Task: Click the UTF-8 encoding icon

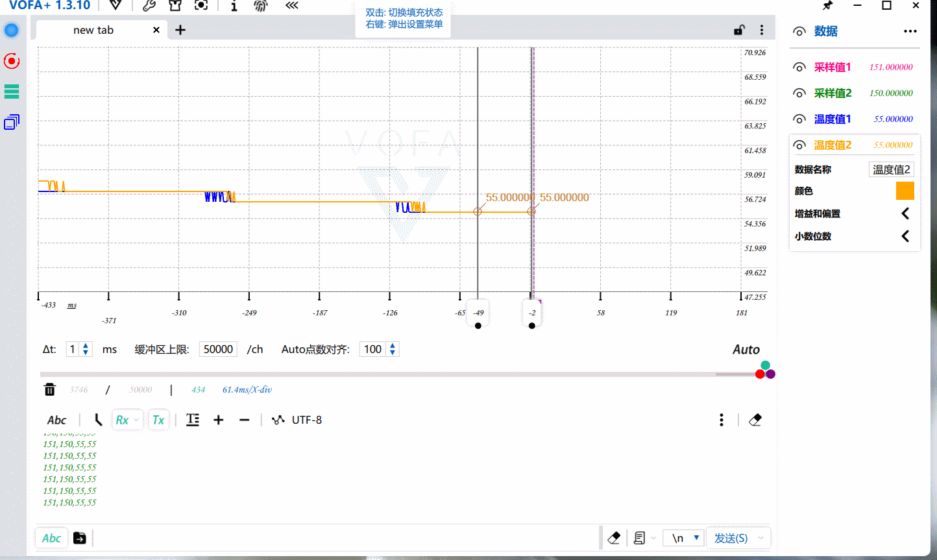Action: tap(278, 420)
